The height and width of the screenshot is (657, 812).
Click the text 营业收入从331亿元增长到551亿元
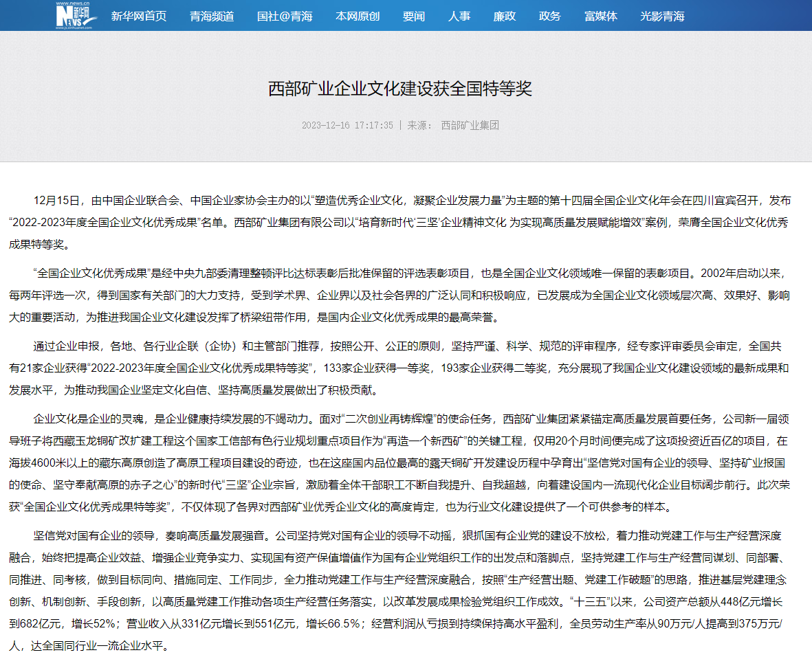pyautogui.click(x=211, y=624)
